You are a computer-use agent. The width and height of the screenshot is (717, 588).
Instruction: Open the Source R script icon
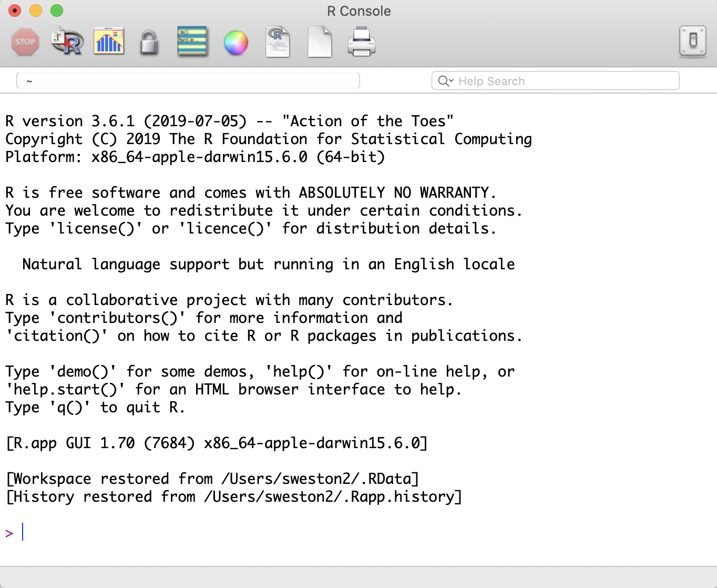tap(67, 42)
